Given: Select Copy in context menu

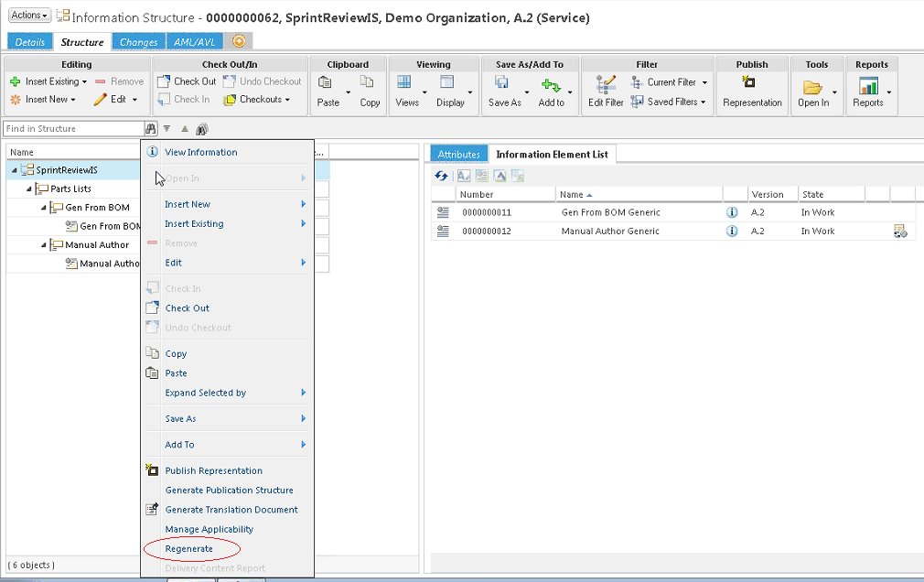Looking at the screenshot, I should [x=176, y=354].
